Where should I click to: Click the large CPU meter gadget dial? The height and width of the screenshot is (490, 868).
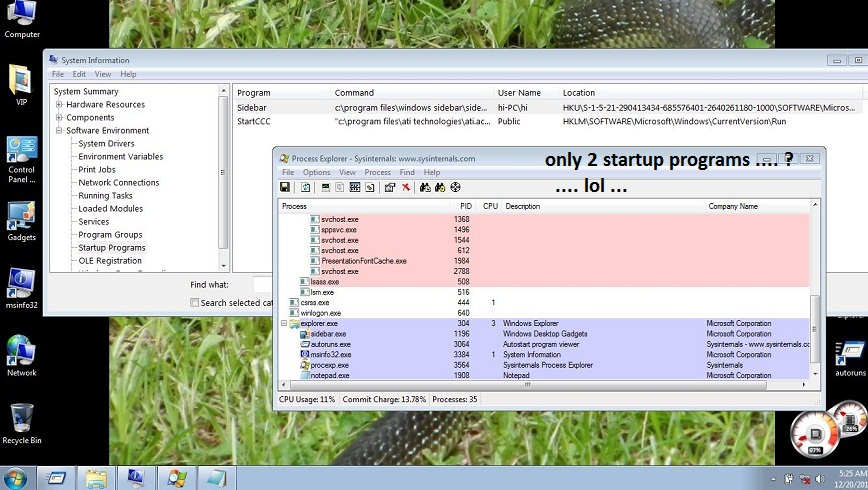click(813, 435)
